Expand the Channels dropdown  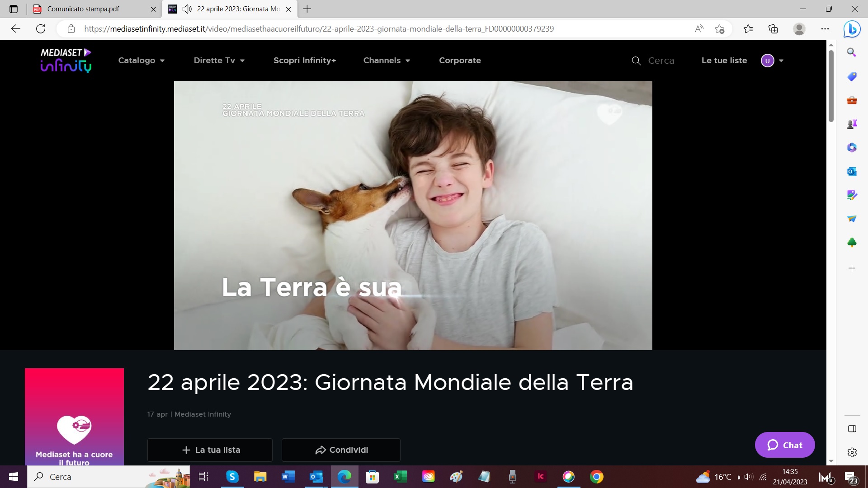point(387,61)
